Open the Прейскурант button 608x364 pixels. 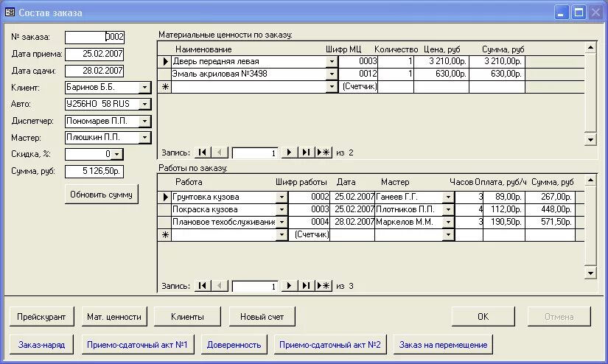click(x=41, y=317)
